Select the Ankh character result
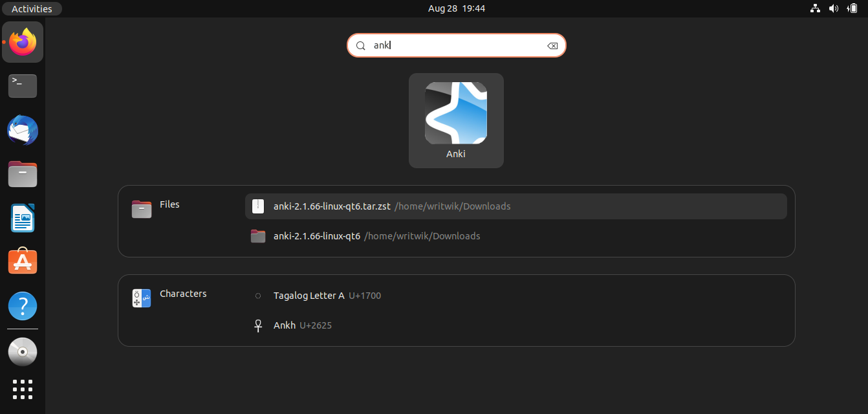This screenshot has width=868, height=414. (285, 325)
